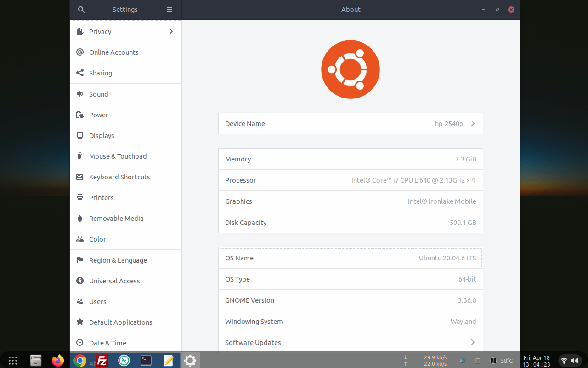Click the Wi-Fi indicator in system tray
The height and width of the screenshot is (368, 588).
point(564,361)
